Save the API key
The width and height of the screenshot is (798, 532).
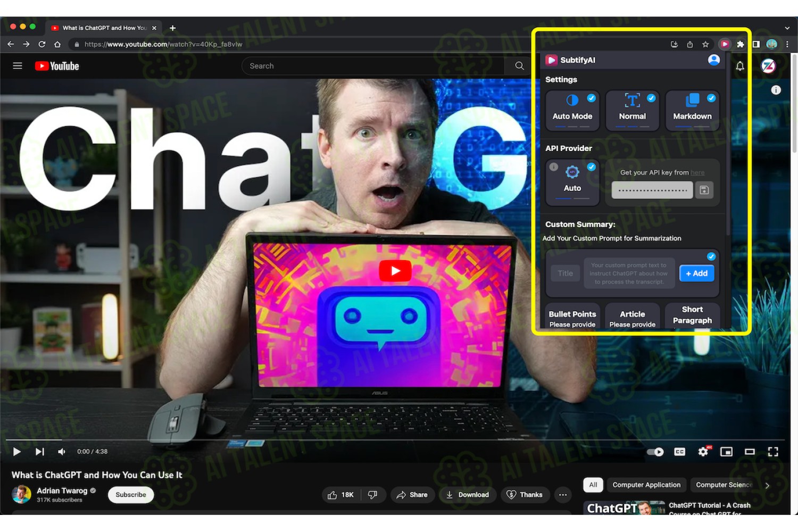[704, 190]
